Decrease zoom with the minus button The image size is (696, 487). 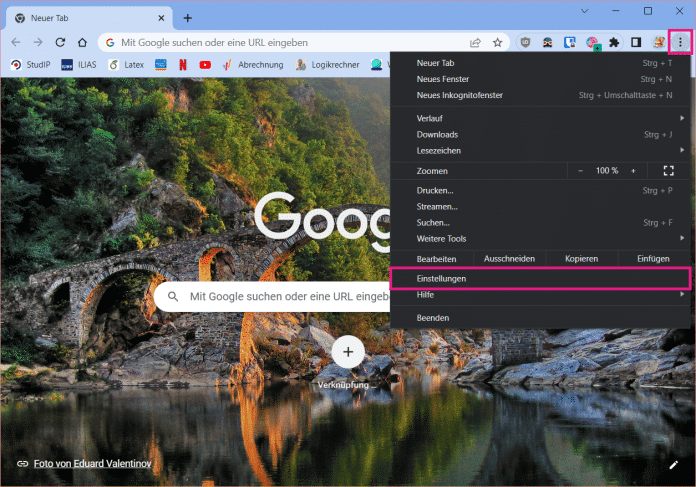tap(581, 171)
